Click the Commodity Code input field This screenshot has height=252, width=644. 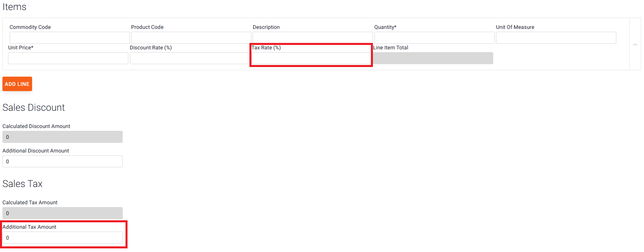click(70, 38)
